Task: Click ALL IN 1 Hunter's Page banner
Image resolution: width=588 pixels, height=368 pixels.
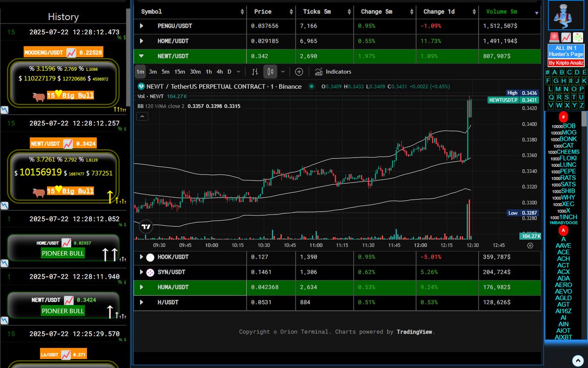Action: point(566,51)
